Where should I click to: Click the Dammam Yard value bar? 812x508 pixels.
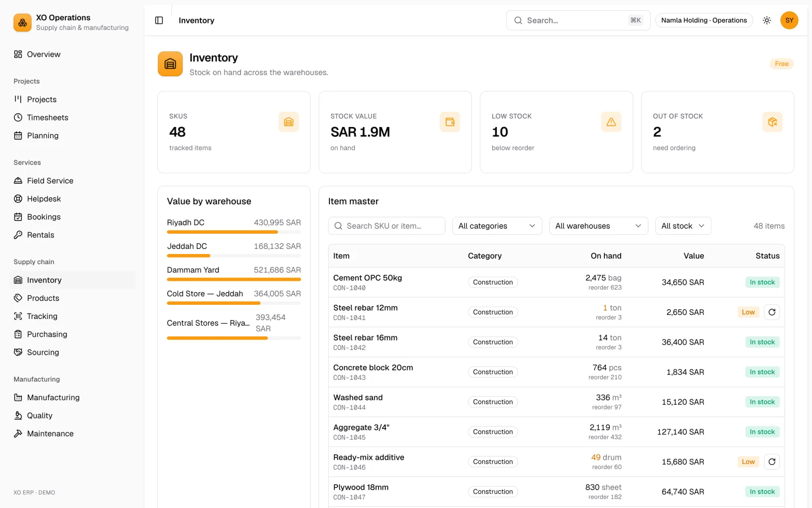[x=234, y=279]
